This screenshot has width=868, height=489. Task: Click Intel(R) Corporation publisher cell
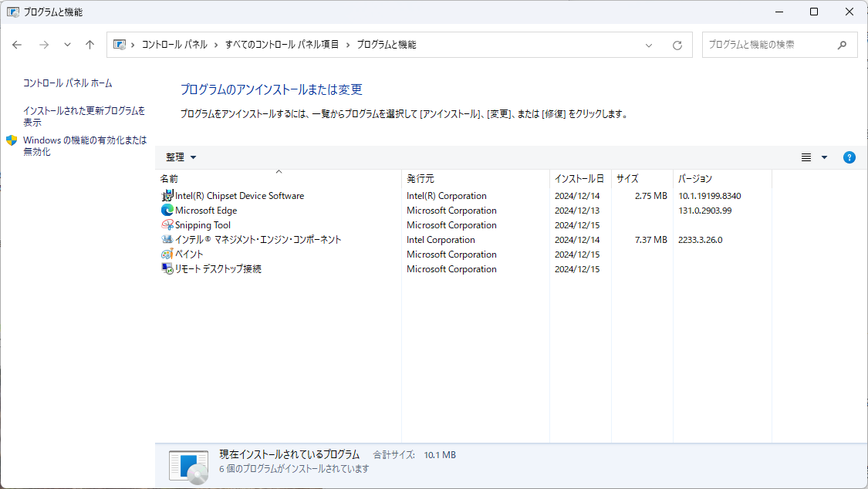[x=446, y=196]
